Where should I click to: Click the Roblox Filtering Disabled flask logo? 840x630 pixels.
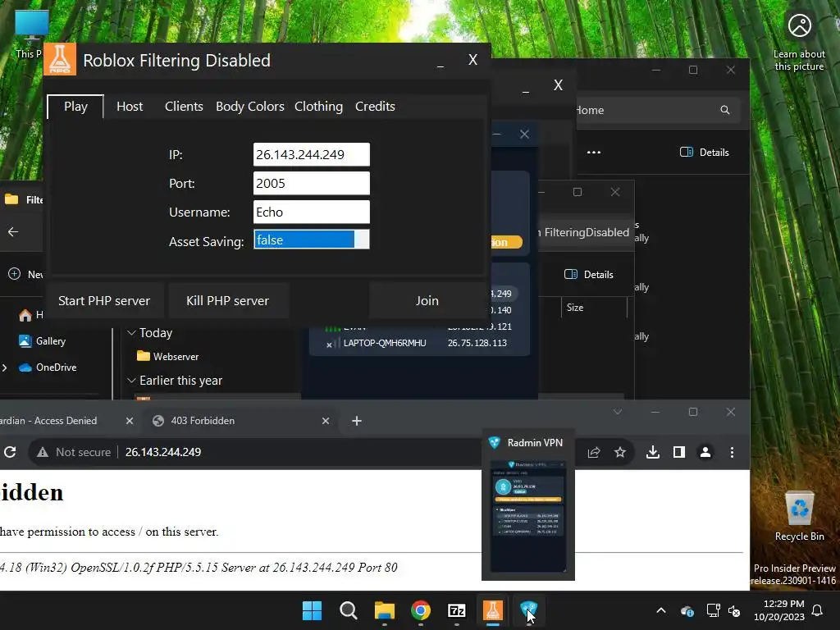click(x=59, y=59)
